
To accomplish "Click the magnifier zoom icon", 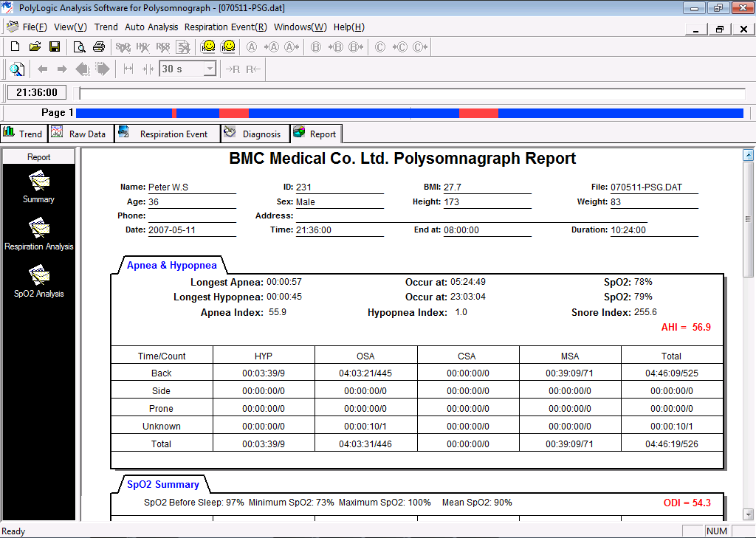I will coord(18,69).
